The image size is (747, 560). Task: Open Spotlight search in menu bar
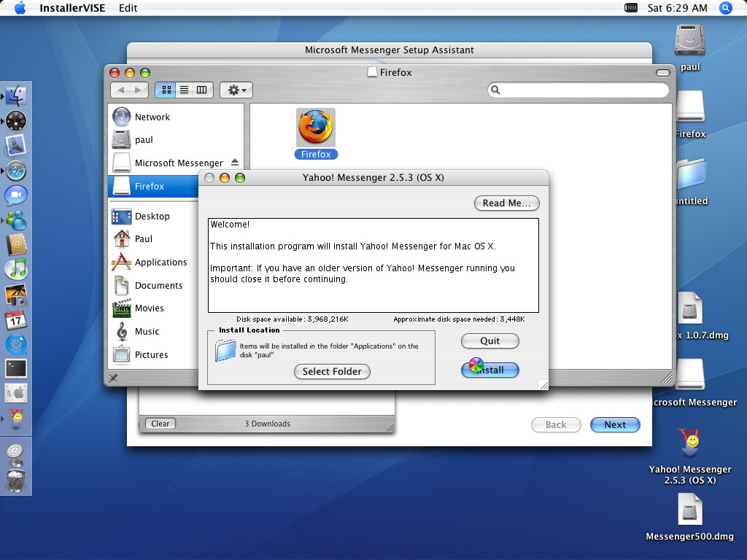point(726,8)
